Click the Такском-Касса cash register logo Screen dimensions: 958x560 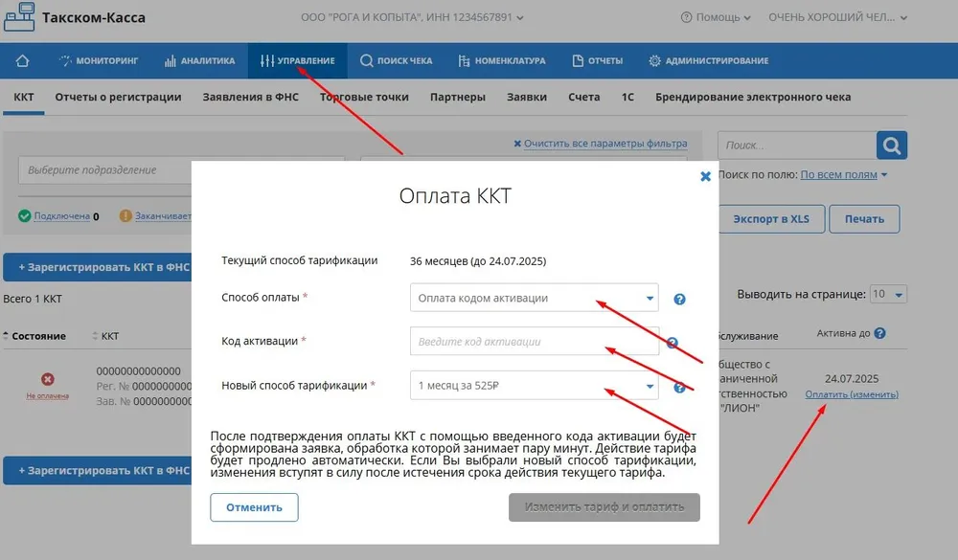click(x=19, y=16)
